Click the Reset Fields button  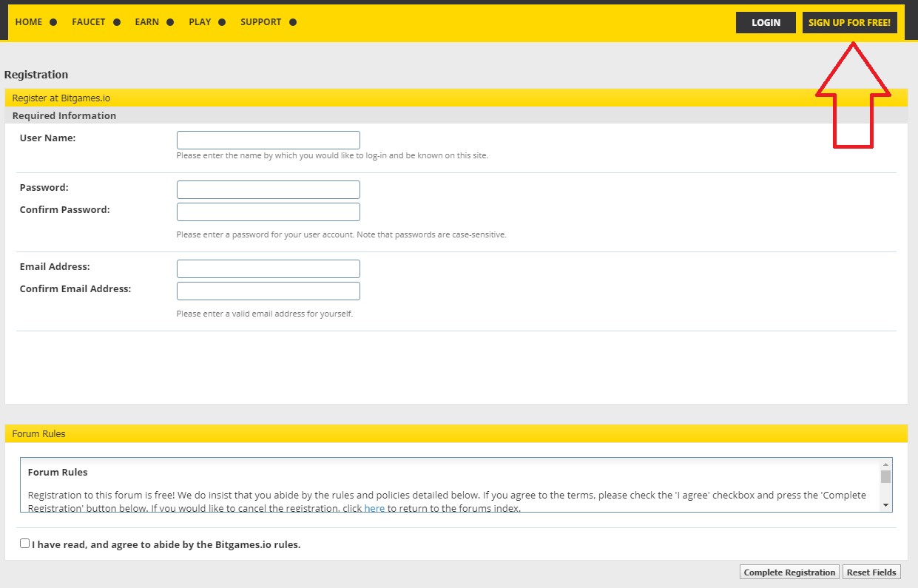click(872, 572)
